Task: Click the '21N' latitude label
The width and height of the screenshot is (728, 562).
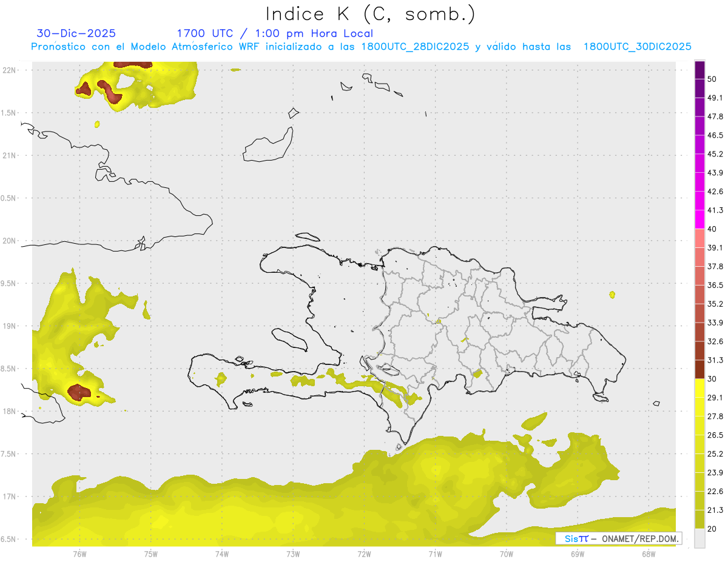Action: click(9, 155)
